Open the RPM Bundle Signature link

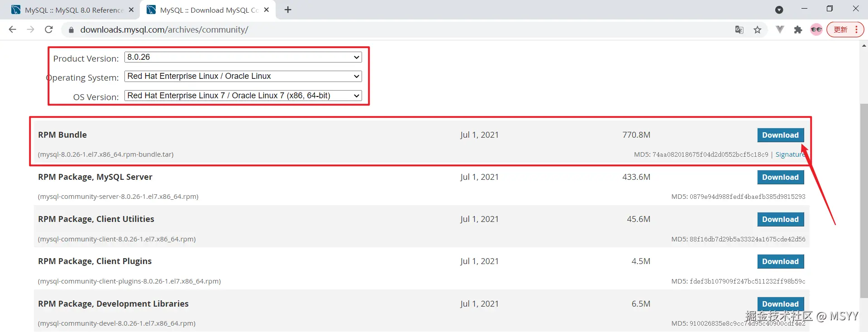[x=790, y=154]
